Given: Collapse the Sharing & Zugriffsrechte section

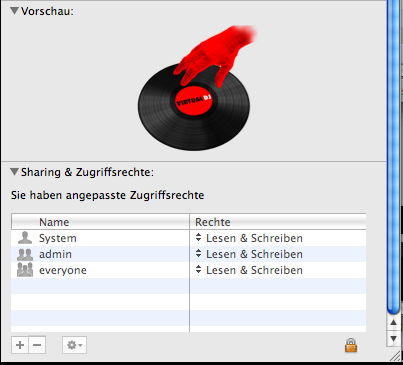Looking at the screenshot, I should pyautogui.click(x=14, y=172).
